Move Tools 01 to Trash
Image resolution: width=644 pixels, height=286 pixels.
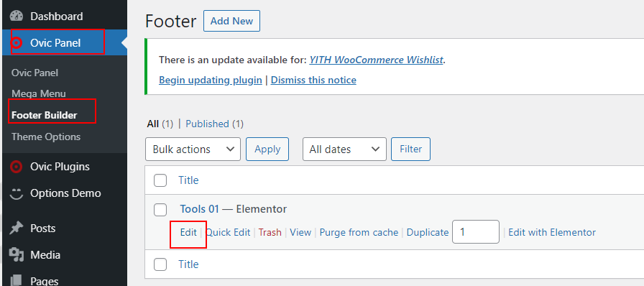(270, 233)
